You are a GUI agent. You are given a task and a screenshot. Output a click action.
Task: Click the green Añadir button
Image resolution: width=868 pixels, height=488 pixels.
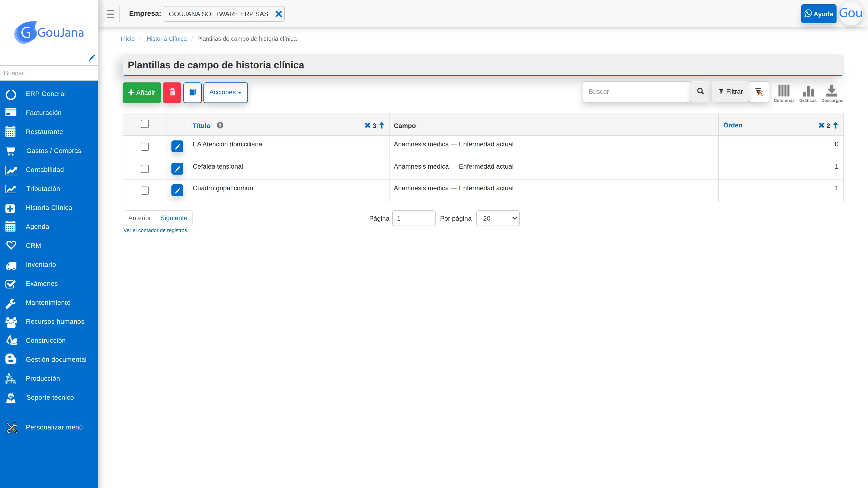click(x=142, y=92)
